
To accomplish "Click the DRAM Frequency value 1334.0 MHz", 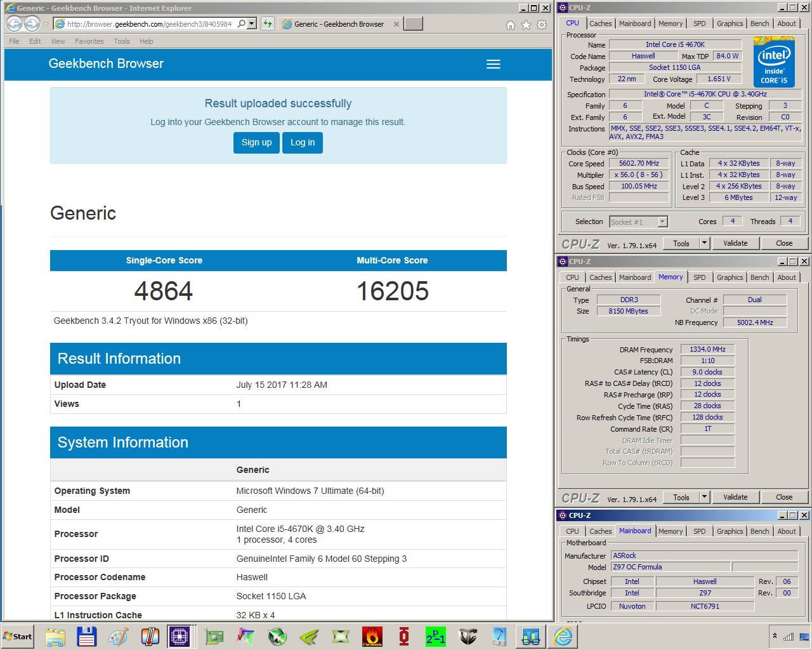I will click(707, 349).
